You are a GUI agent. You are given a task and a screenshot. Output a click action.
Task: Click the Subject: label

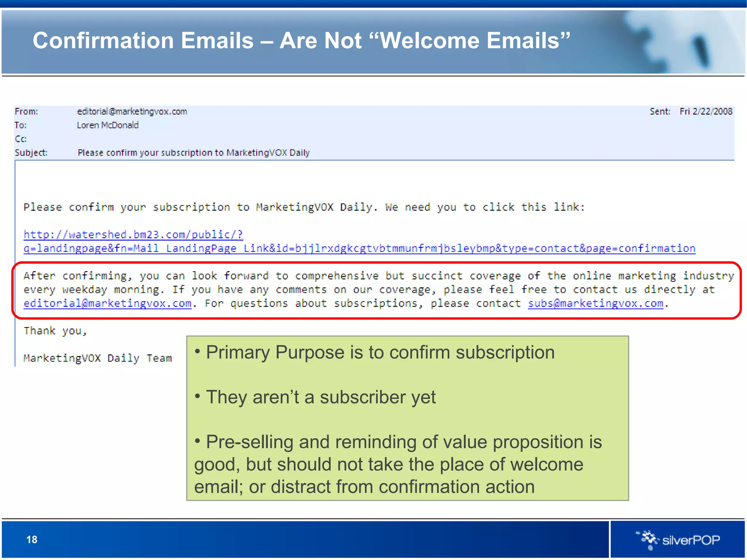pyautogui.click(x=31, y=152)
